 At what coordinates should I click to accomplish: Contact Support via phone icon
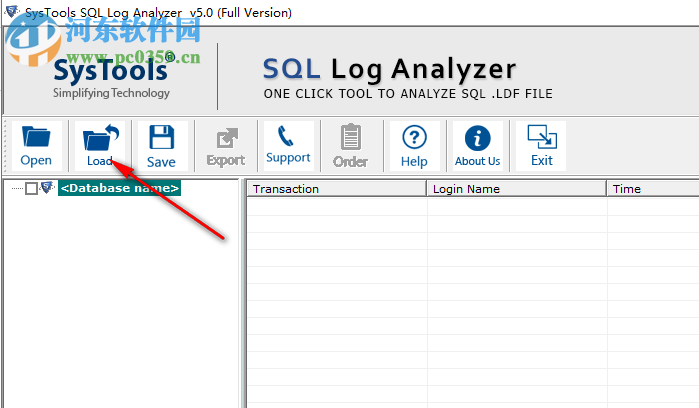point(288,146)
